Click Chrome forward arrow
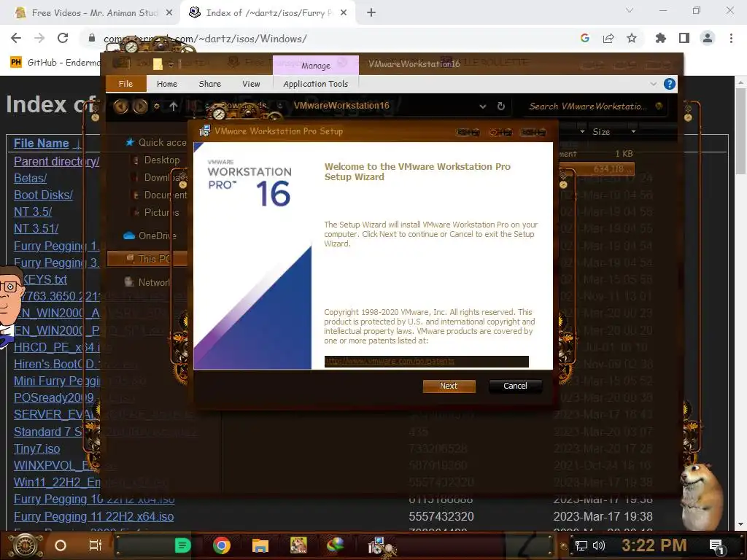The image size is (747, 560). click(x=39, y=38)
